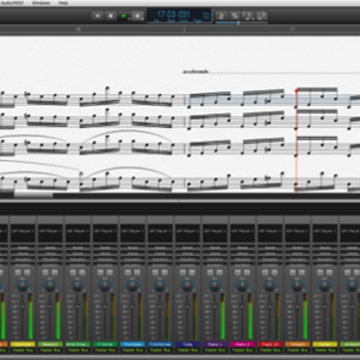The width and height of the screenshot is (360, 360).
Task: Click bar 16 marker on the ruler
Action: coord(78,29)
